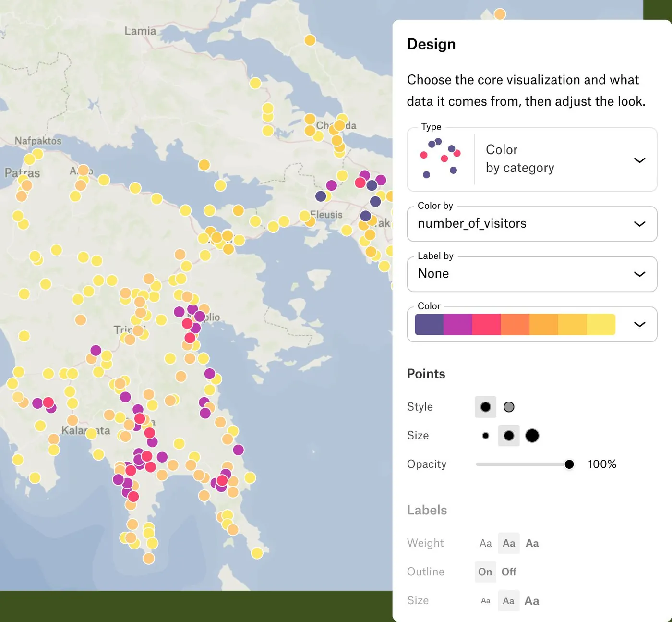Expand the Color by number_of_visitors dropdown
This screenshot has height=622, width=672.
click(532, 224)
